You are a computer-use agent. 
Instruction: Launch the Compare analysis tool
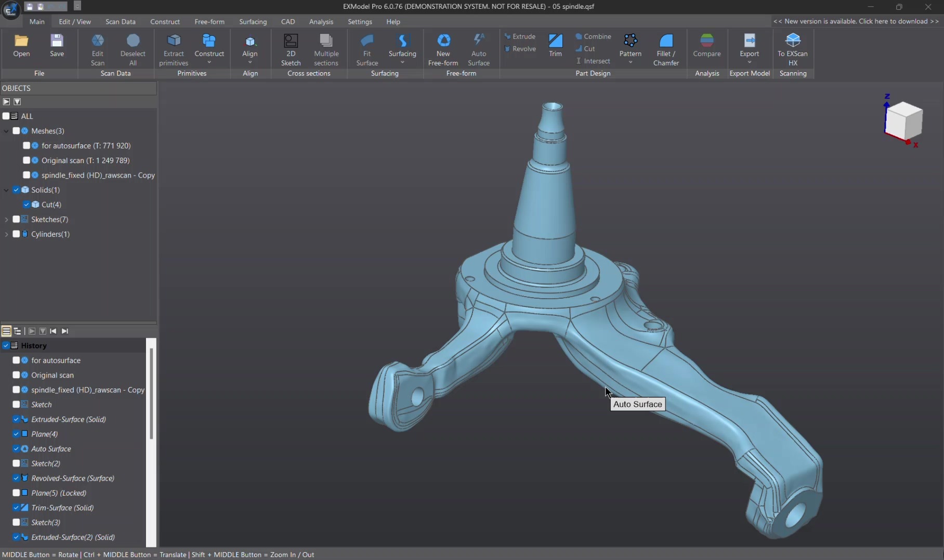[x=706, y=41]
